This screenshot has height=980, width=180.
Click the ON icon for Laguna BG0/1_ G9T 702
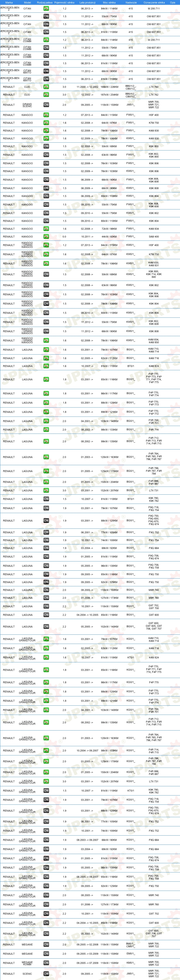pyautogui.click(x=46, y=606)
